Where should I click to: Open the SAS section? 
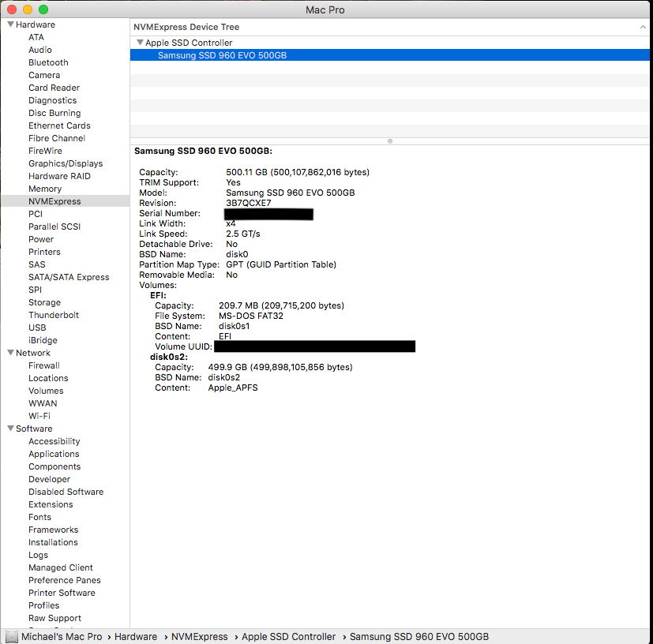tap(36, 264)
